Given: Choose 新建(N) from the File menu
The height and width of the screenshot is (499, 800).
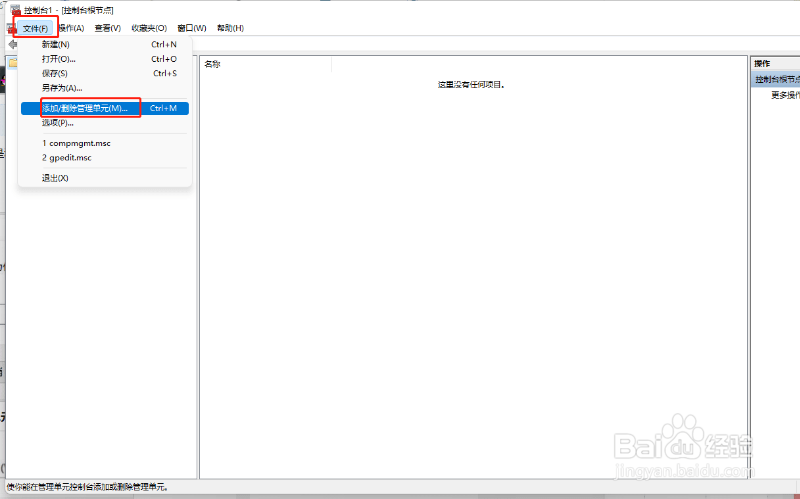Looking at the screenshot, I should click(105, 44).
